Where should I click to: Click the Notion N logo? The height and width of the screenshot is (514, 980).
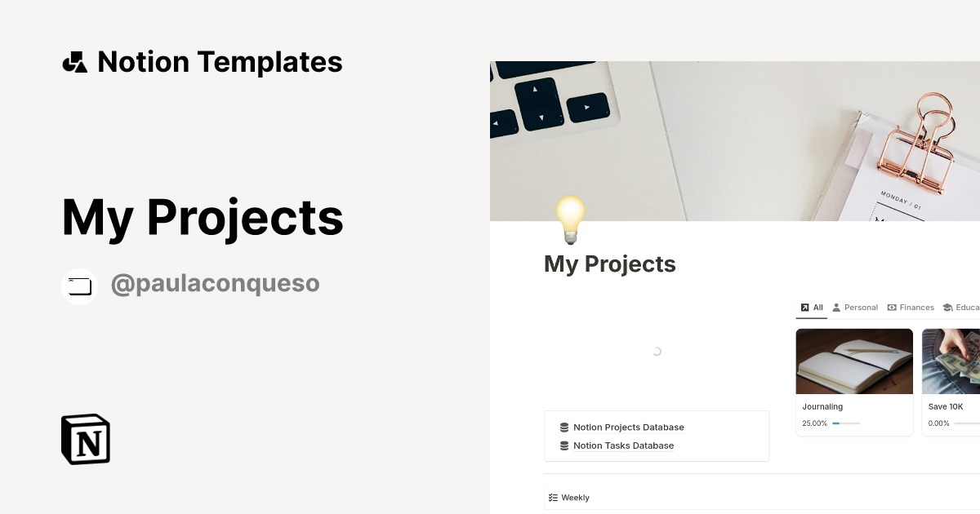pos(84,440)
